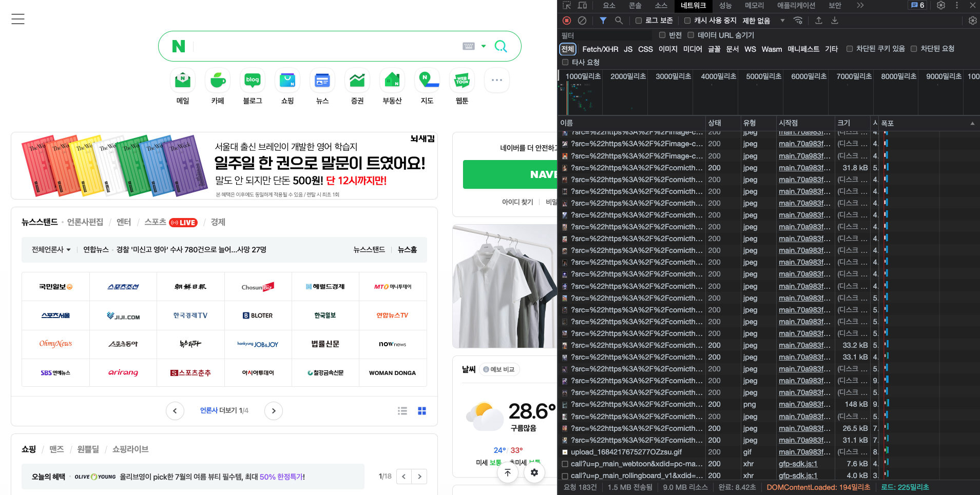
Task: Click the 예보 비교 weather button
Action: [x=499, y=369]
